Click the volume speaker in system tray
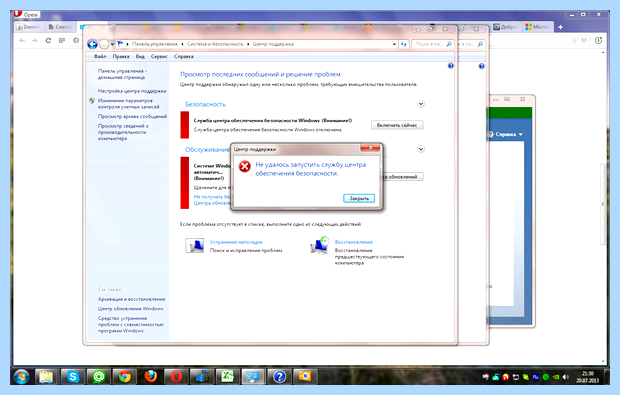The width and height of the screenshot is (620, 395). coord(566,377)
